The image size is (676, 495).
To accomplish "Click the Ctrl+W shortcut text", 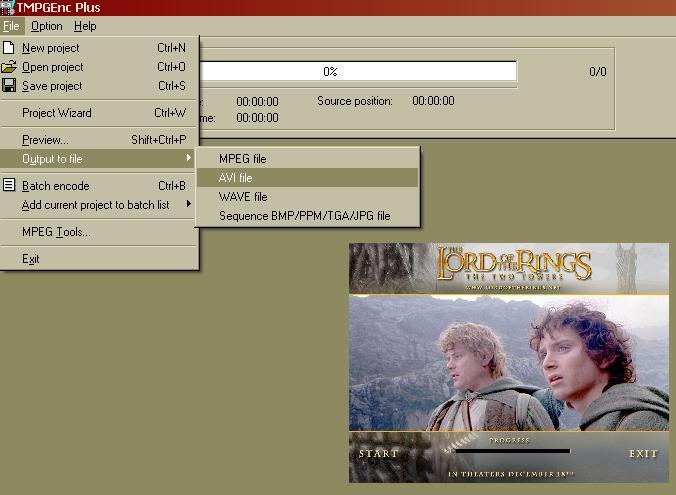I will [170, 113].
